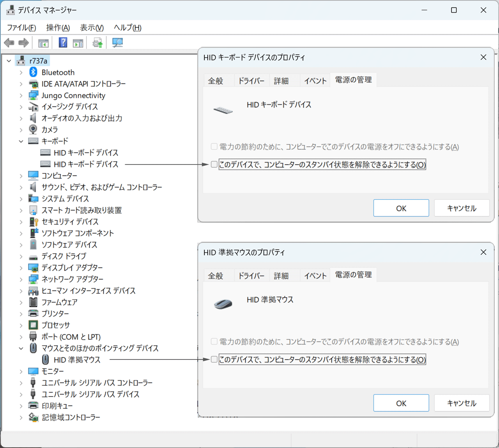
Task: Expand the システム デバイス category
Action: point(21,199)
